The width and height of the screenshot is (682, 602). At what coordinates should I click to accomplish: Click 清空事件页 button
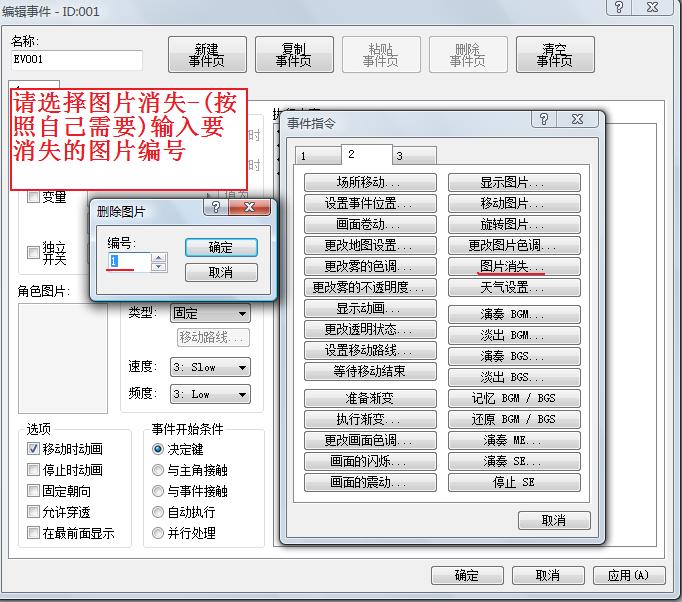(x=555, y=54)
